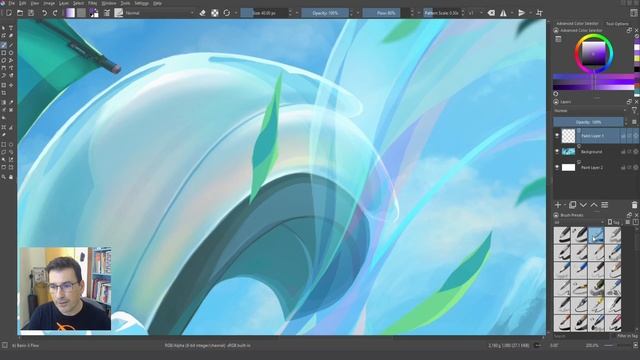Select the Background layer row

[596, 151]
